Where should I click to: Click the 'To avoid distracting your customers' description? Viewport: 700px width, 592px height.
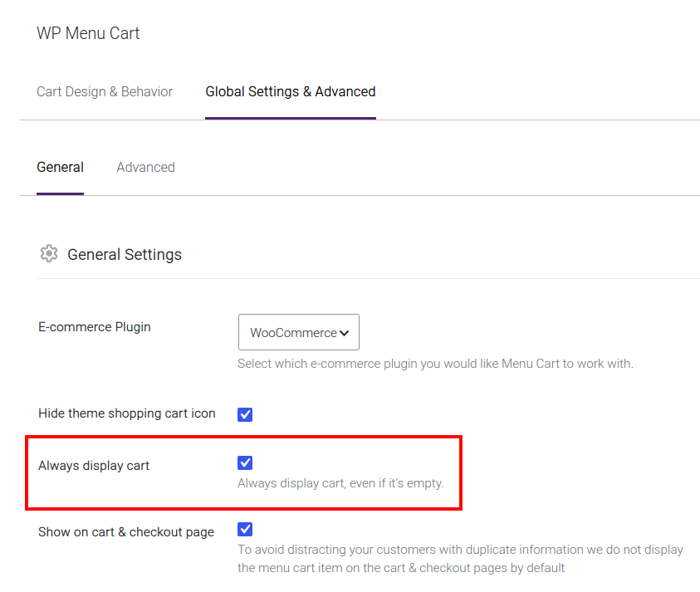click(x=460, y=559)
